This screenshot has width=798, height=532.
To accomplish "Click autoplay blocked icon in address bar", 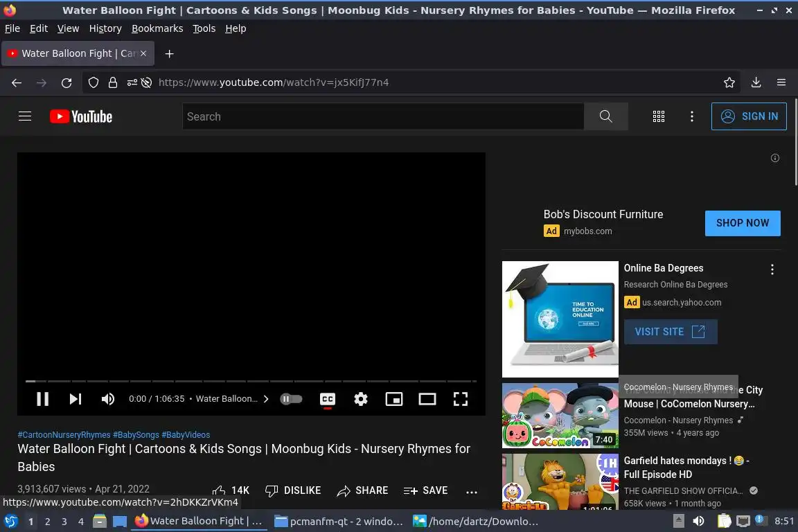I will click(x=147, y=82).
